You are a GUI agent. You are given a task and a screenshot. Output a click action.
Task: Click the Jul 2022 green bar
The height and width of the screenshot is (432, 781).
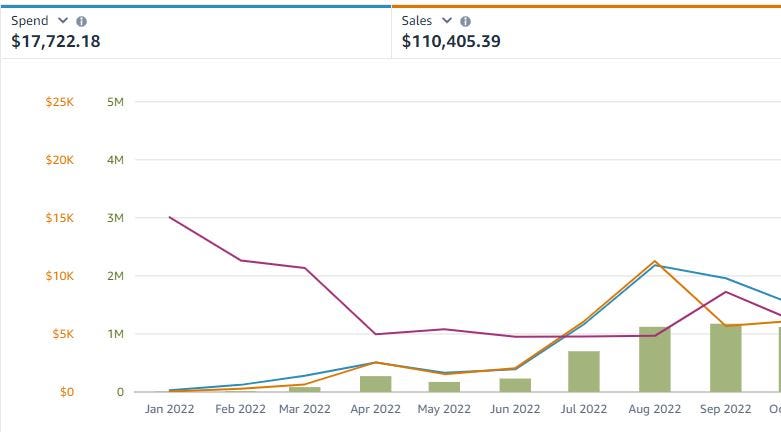tap(584, 371)
